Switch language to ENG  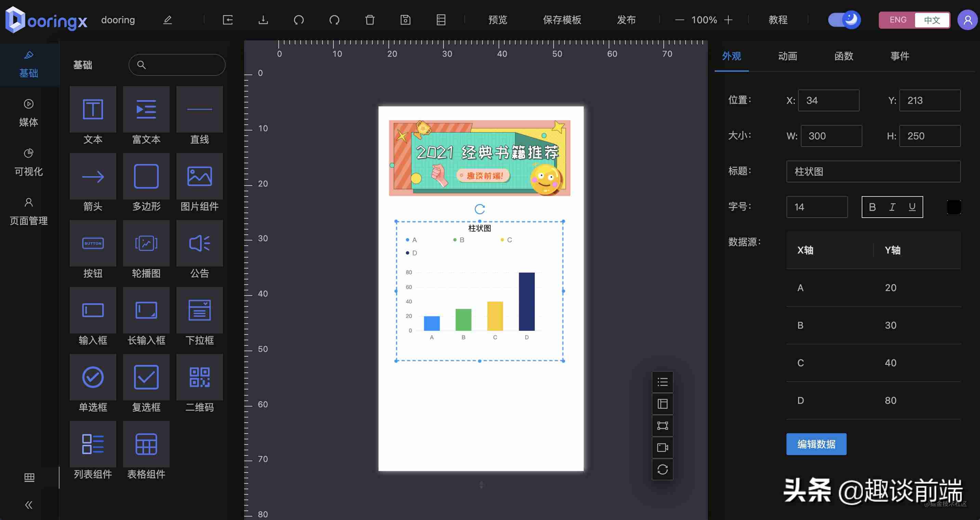pyautogui.click(x=898, y=20)
